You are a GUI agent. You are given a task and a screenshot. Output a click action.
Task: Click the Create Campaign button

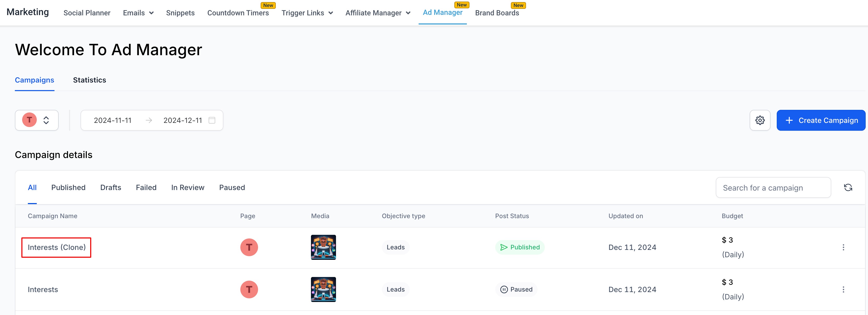point(821,120)
